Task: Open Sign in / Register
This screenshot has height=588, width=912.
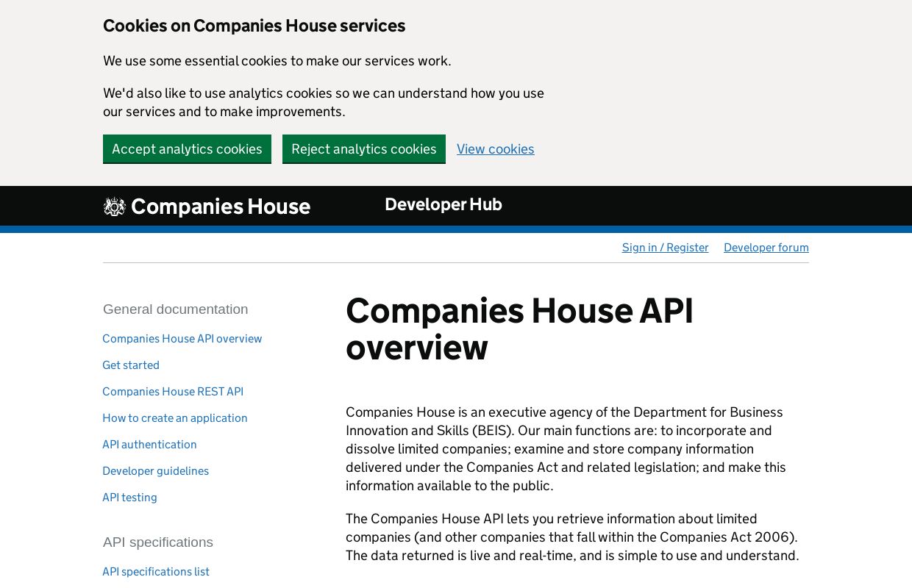Action: (x=666, y=248)
